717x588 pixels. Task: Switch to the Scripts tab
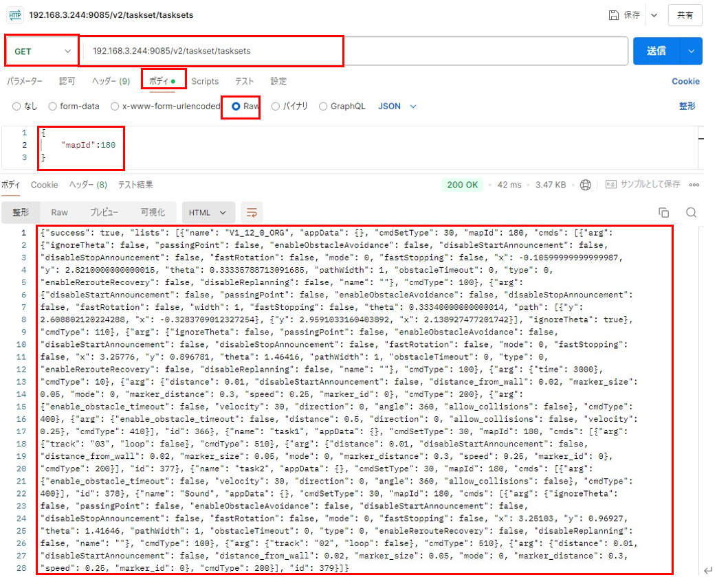205,81
